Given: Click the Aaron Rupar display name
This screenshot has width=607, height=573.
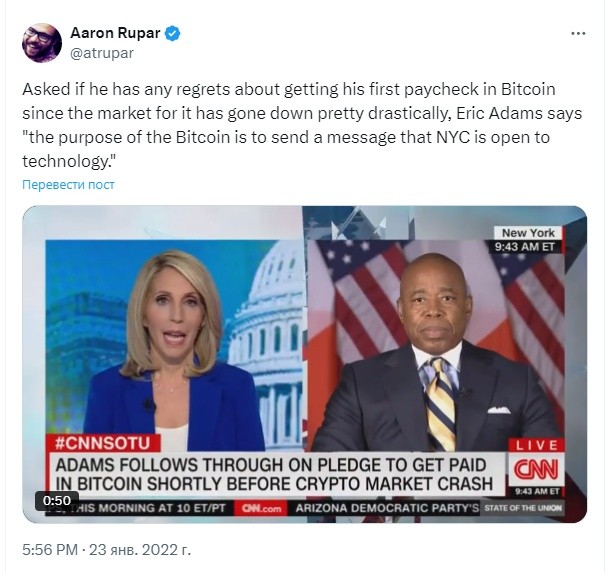Looking at the screenshot, I should point(115,33).
